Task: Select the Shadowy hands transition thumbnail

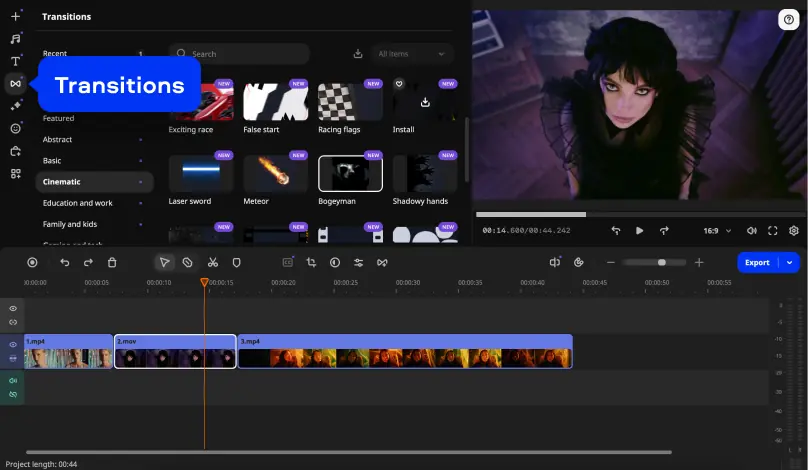Action: [425, 174]
